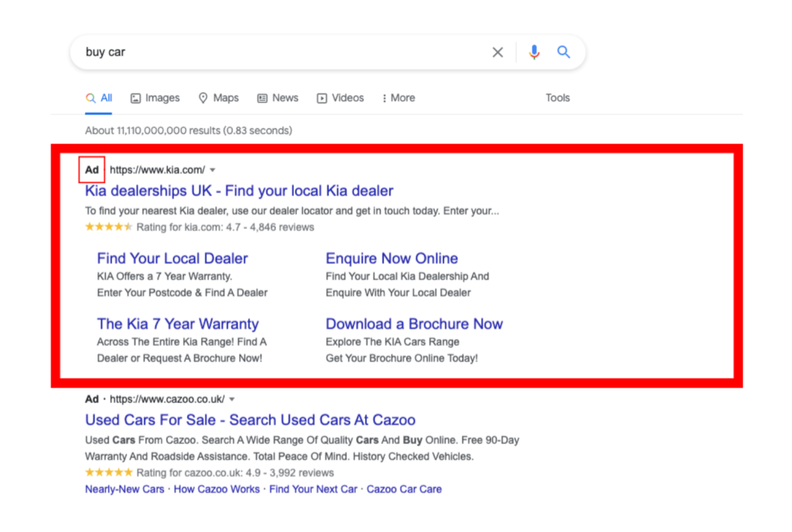Switch to the Images tab

coord(155,98)
